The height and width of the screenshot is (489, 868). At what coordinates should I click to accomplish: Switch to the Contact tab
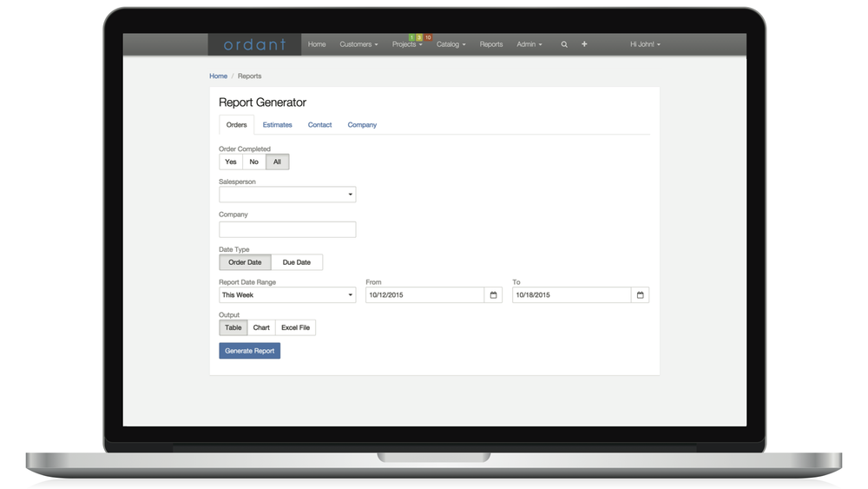(320, 125)
